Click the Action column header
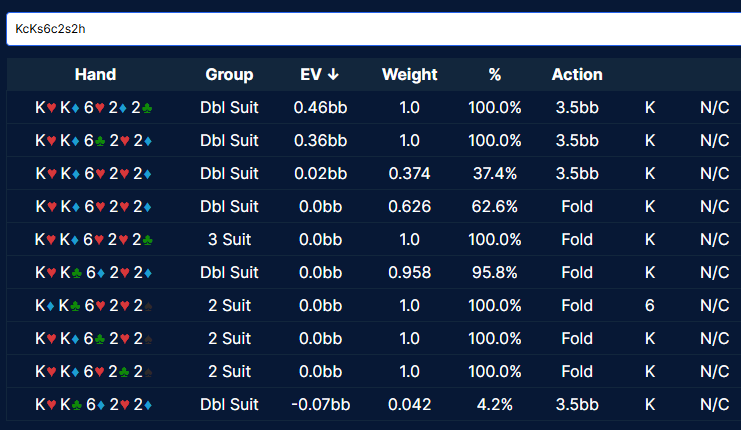 click(x=577, y=75)
